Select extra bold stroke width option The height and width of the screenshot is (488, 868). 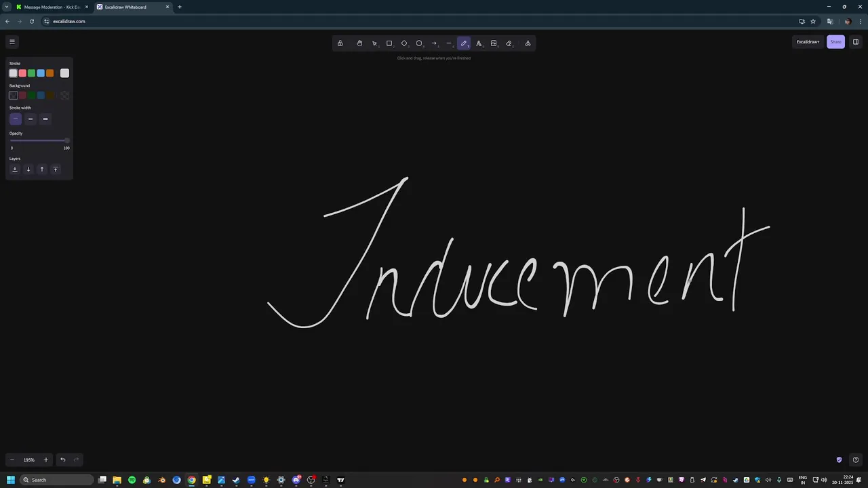(x=45, y=119)
